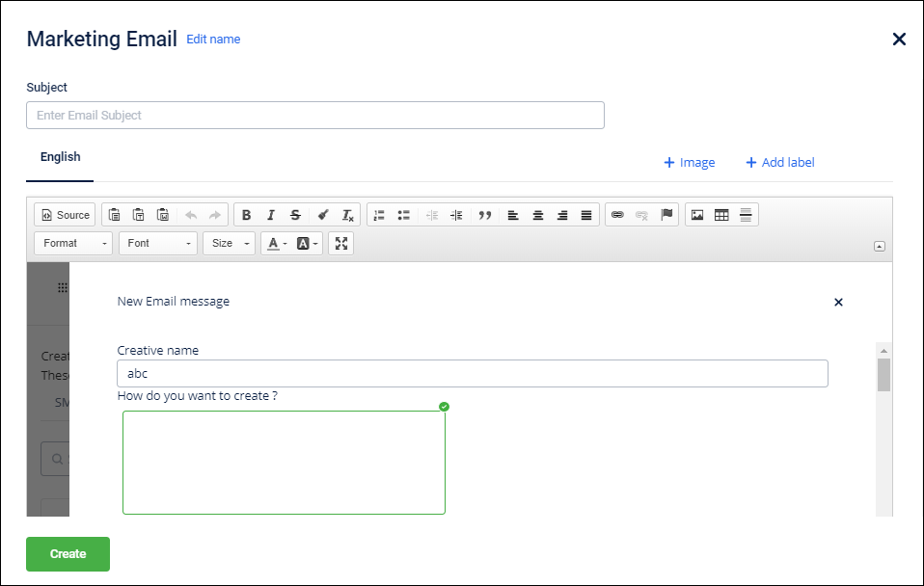Click the Paste icon in the toolbar

coord(115,215)
